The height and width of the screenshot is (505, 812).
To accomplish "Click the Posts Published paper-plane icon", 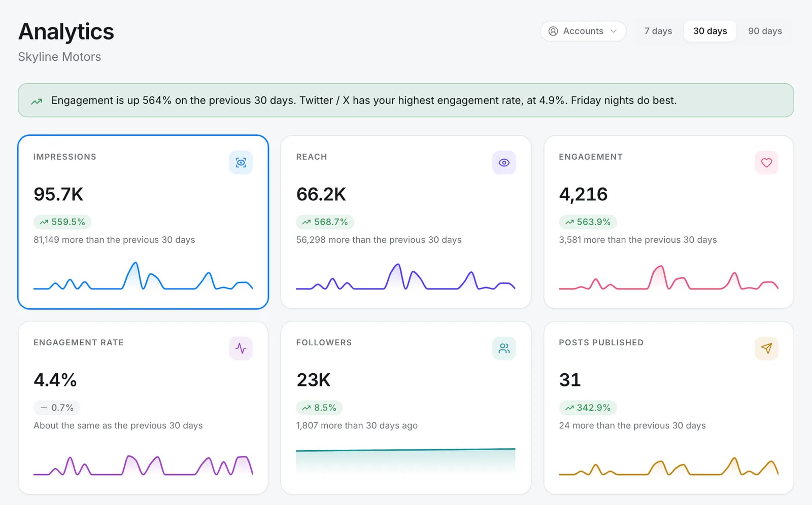I will (766, 348).
